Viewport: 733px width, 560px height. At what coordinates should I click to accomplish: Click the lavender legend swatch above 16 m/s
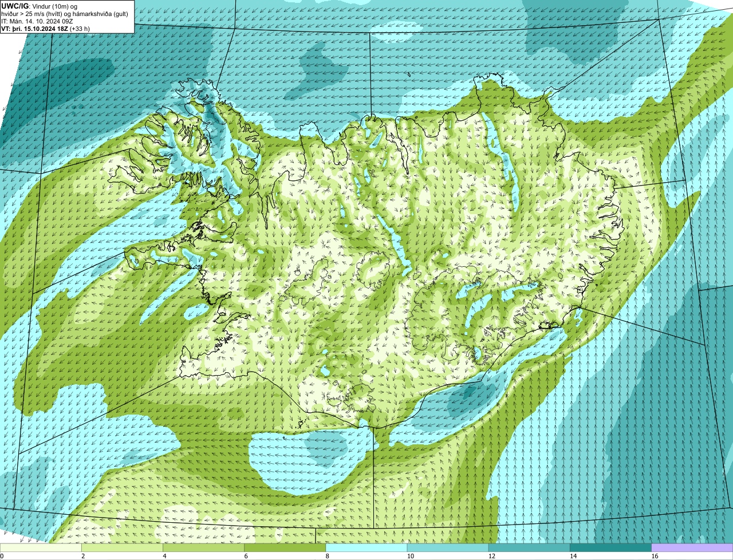click(x=692, y=547)
